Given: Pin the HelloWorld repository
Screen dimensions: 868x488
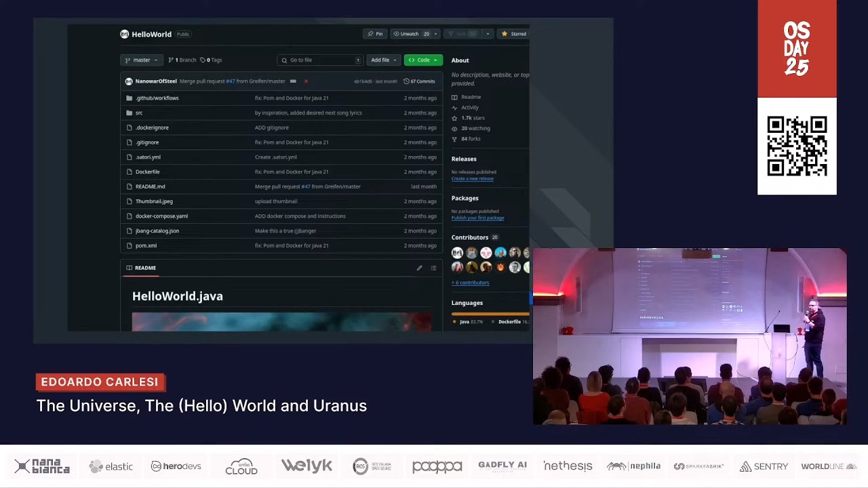Looking at the screenshot, I should [x=375, y=34].
